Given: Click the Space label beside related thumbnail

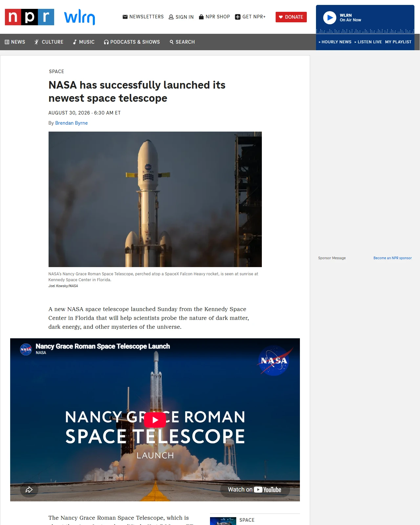Looking at the screenshot, I should point(247,520).
